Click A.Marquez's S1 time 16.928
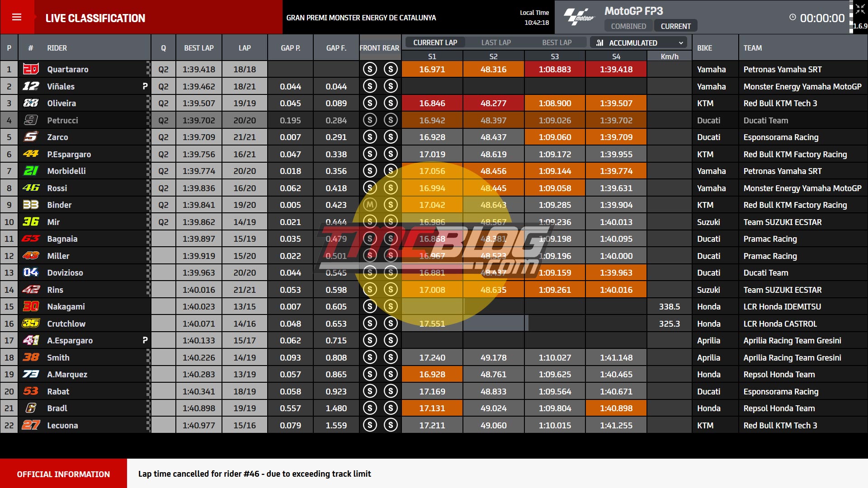This screenshot has height=488, width=868. (x=432, y=374)
